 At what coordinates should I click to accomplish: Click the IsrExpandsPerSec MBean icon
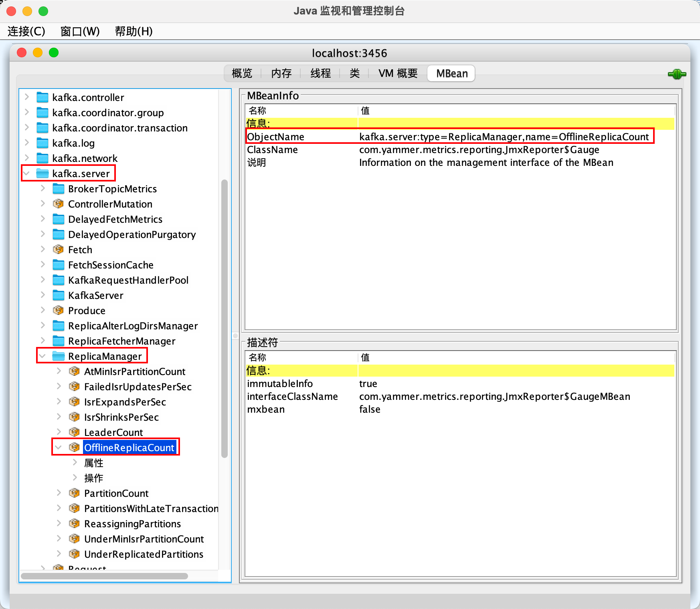[75, 402]
